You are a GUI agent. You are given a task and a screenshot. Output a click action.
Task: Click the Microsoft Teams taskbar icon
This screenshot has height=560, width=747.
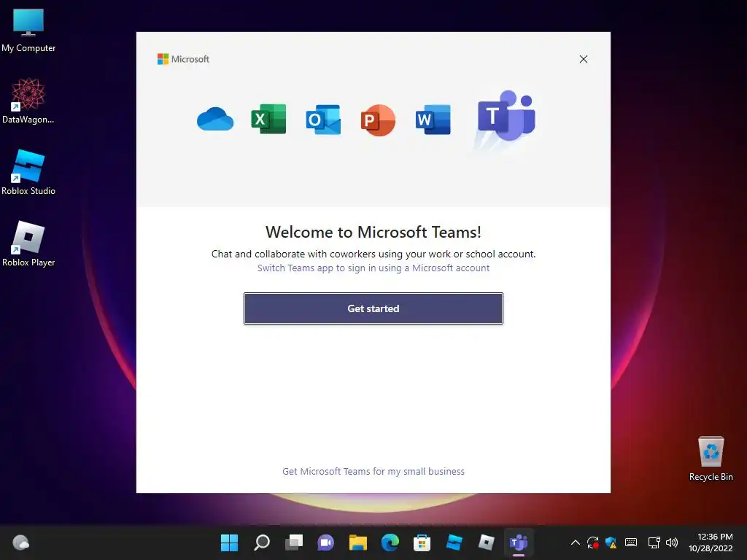519,542
